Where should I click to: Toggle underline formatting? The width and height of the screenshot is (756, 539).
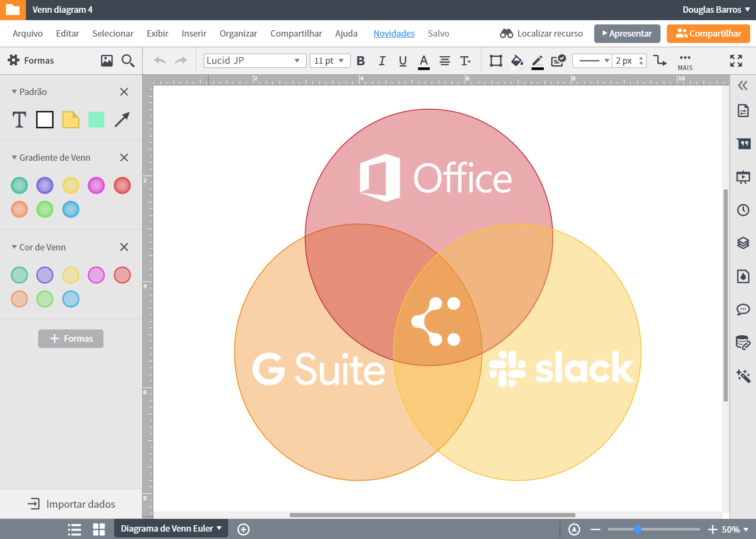[403, 60]
